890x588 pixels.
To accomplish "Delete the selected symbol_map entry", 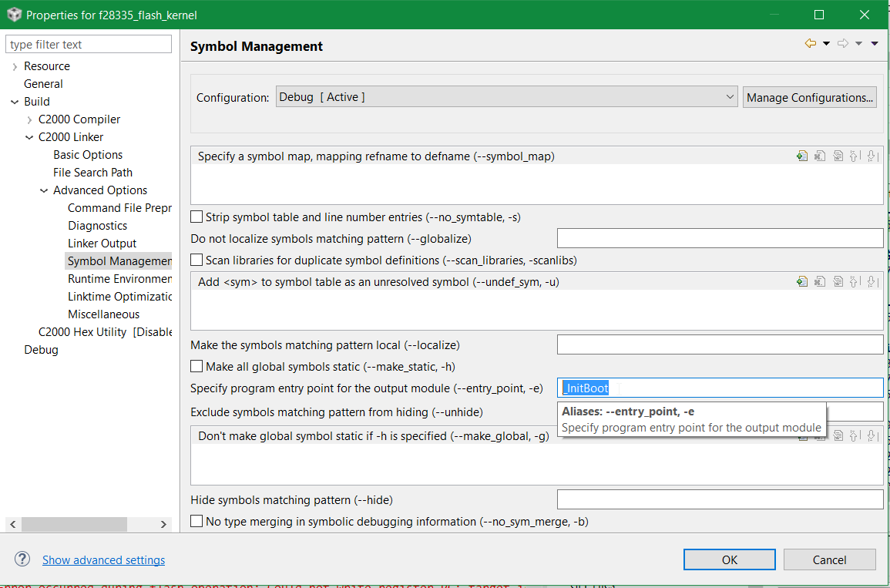I will (x=820, y=156).
